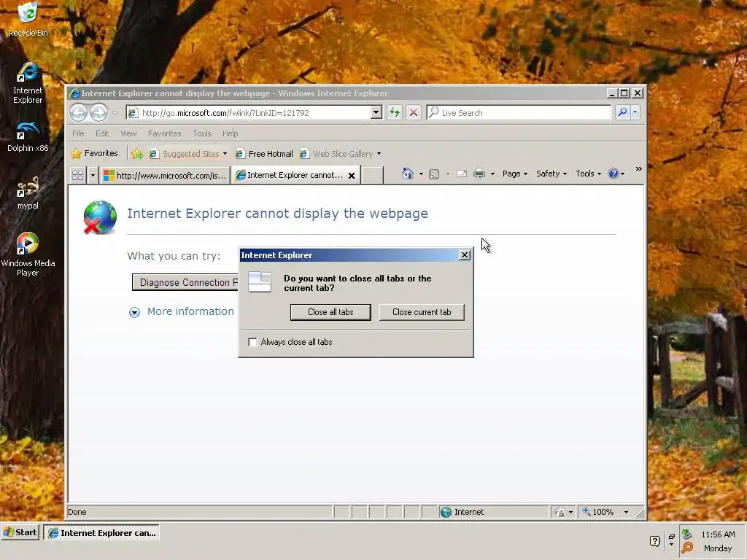Open the File menu
Image resolution: width=747 pixels, height=560 pixels.
point(78,133)
